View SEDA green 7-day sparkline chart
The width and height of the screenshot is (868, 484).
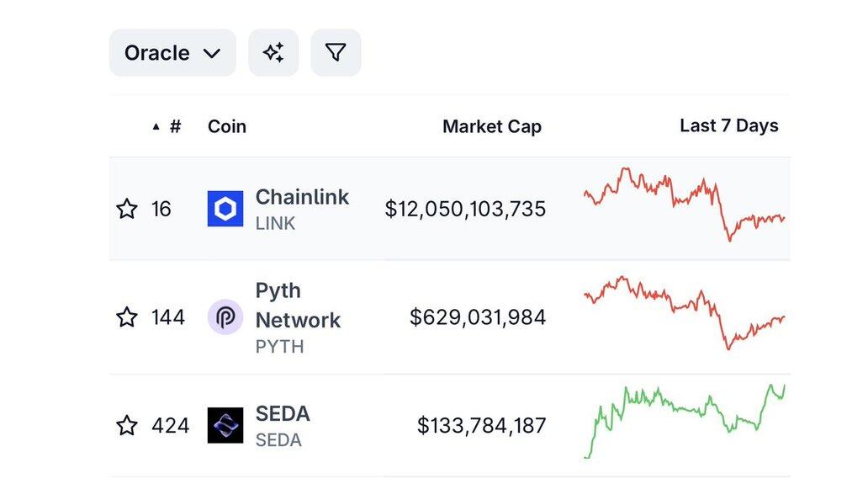(684, 419)
